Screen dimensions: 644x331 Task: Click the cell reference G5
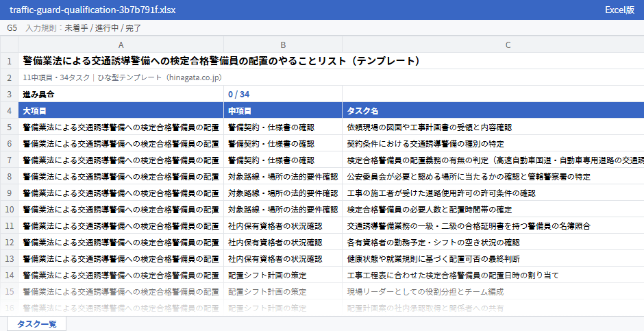pyautogui.click(x=12, y=28)
